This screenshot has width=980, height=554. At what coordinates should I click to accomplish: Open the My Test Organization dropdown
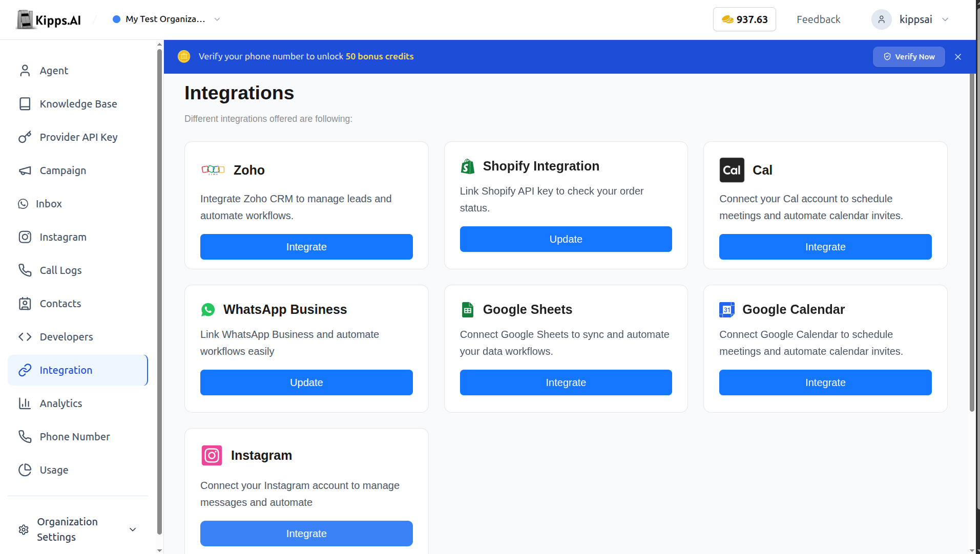[166, 19]
